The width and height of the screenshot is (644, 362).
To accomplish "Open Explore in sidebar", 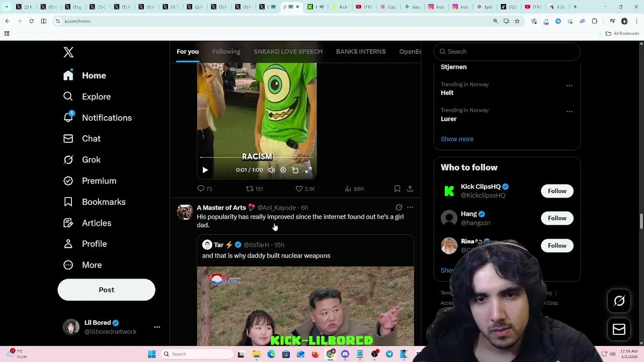I will [87, 97].
